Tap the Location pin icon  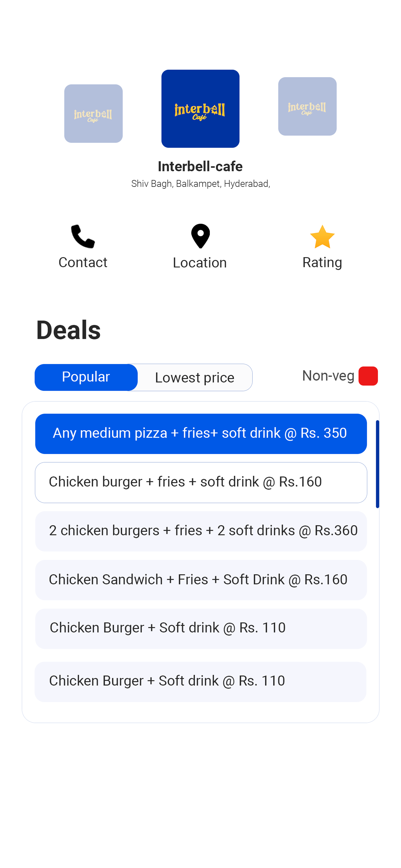pyautogui.click(x=200, y=236)
